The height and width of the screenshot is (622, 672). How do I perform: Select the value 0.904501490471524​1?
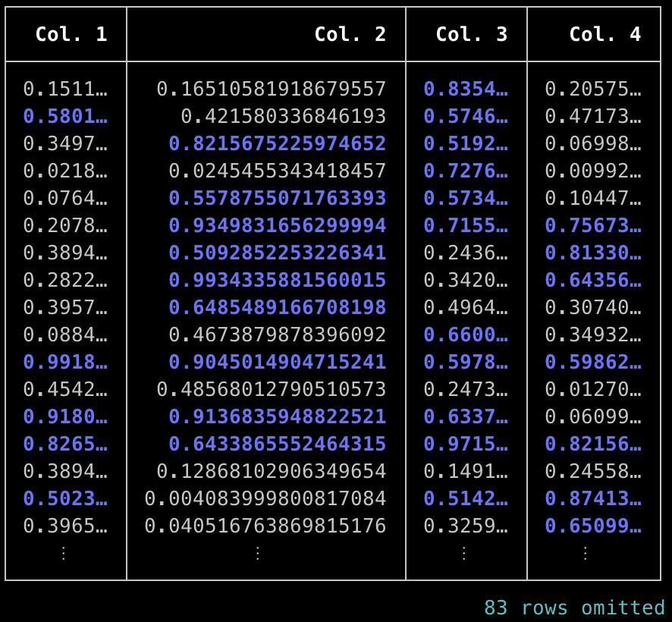click(278, 363)
